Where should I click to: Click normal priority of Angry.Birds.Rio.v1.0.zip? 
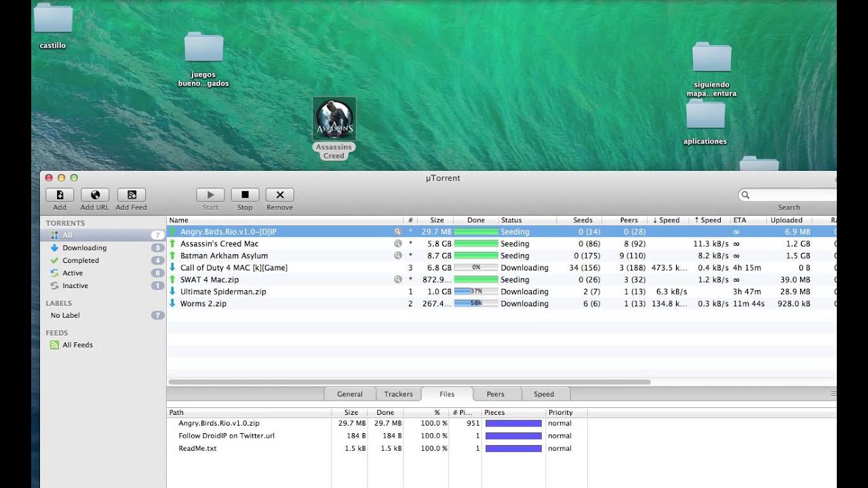[560, 423]
